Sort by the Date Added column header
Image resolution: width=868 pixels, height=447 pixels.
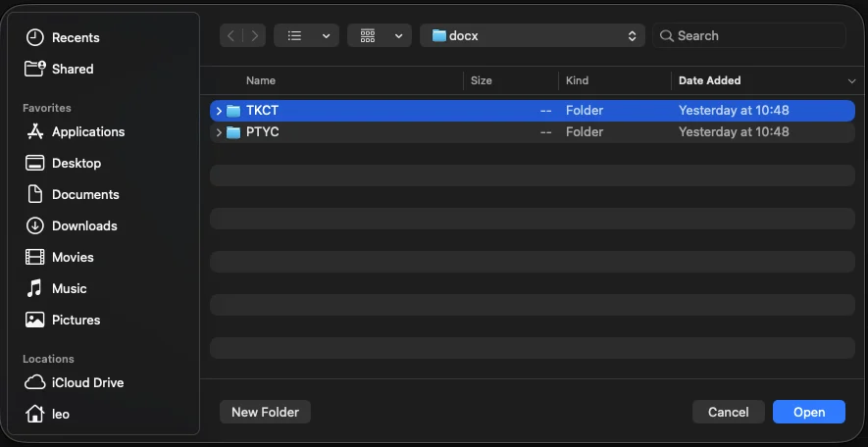[710, 80]
